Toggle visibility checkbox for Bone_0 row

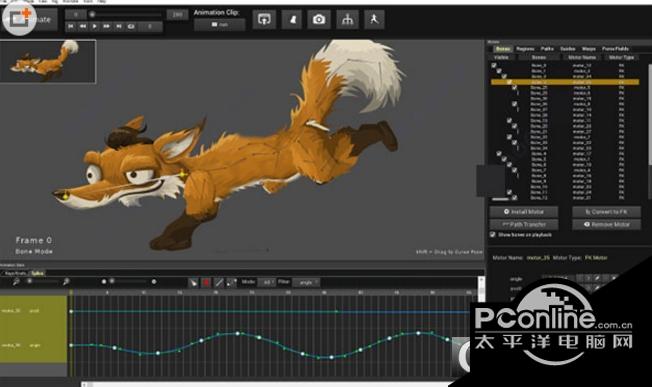(x=494, y=65)
